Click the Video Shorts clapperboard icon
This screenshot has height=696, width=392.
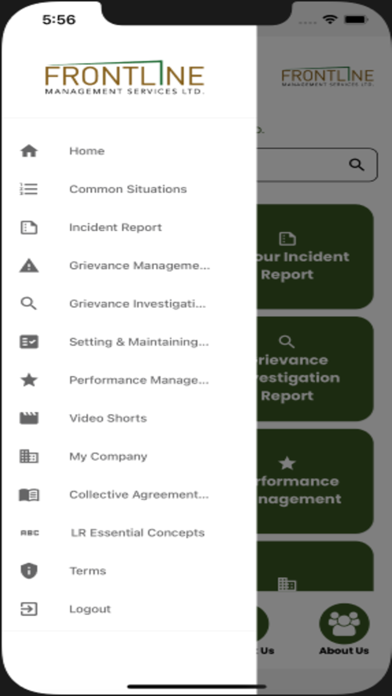coord(29,418)
